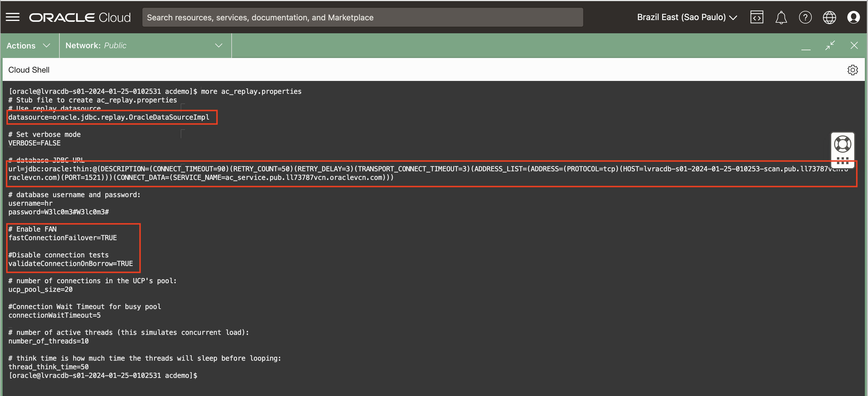
Task: Open the Developer tools code icon
Action: click(x=756, y=17)
